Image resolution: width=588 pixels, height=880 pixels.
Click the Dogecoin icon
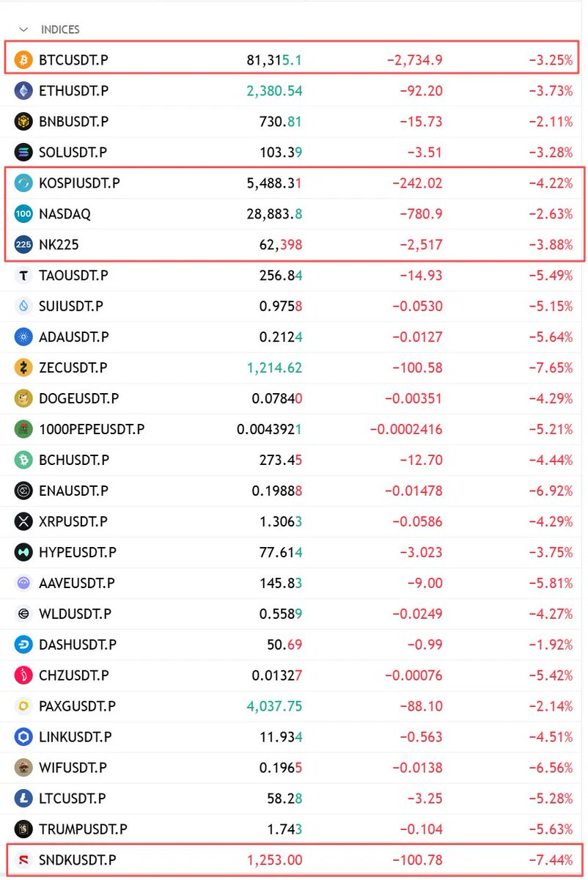click(x=23, y=399)
